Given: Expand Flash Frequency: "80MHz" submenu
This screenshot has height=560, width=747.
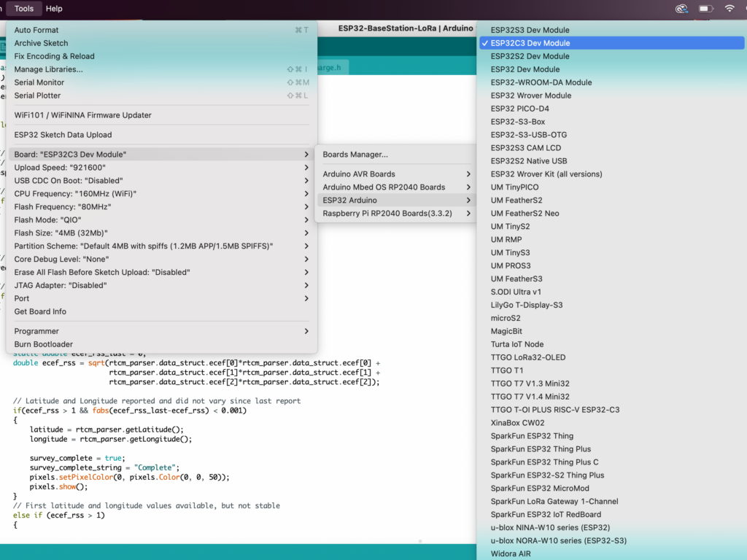Looking at the screenshot, I should click(x=161, y=206).
